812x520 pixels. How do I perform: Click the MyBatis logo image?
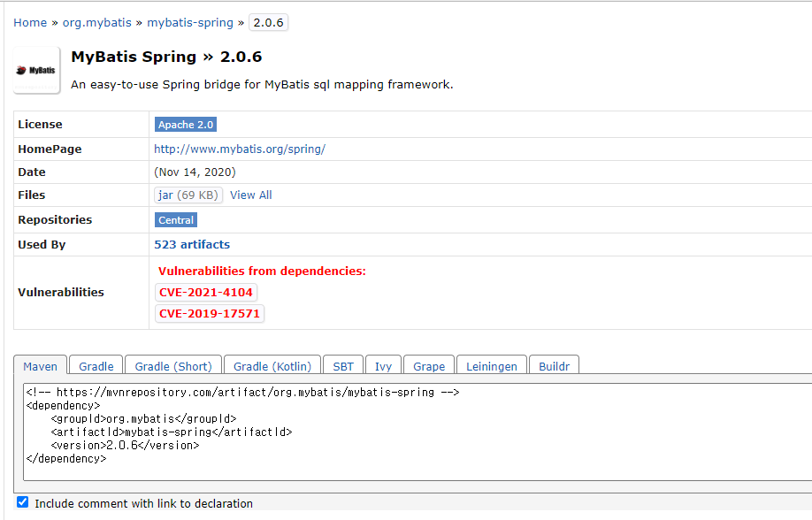coord(36,70)
